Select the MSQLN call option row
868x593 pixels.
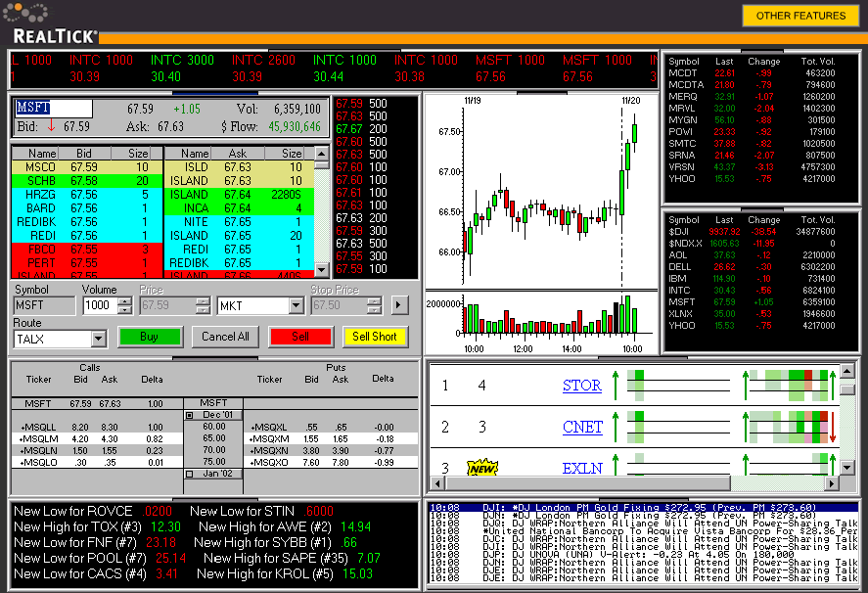98,451
